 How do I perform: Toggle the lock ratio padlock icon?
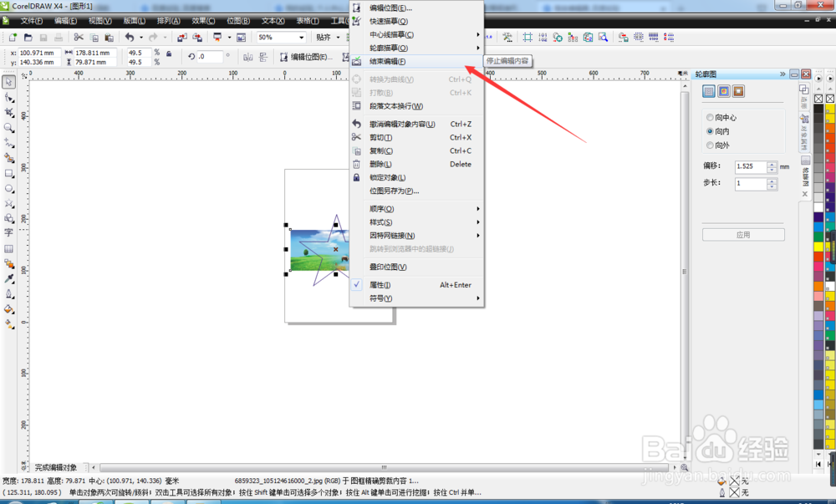(x=169, y=53)
